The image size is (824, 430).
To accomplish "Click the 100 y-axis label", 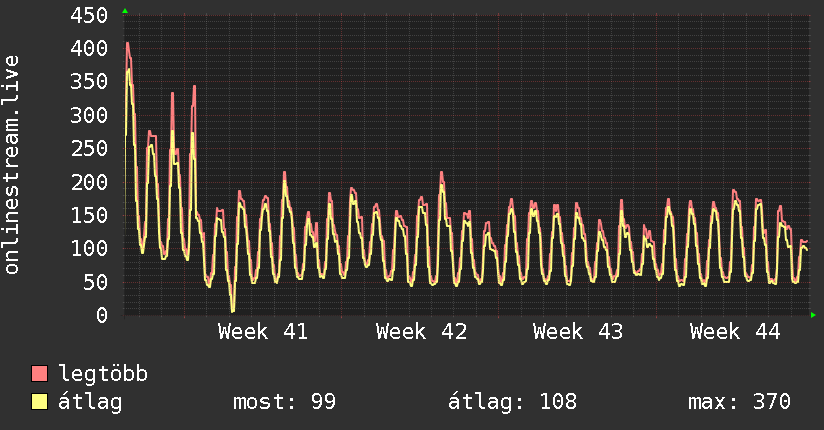I will 89,248.
